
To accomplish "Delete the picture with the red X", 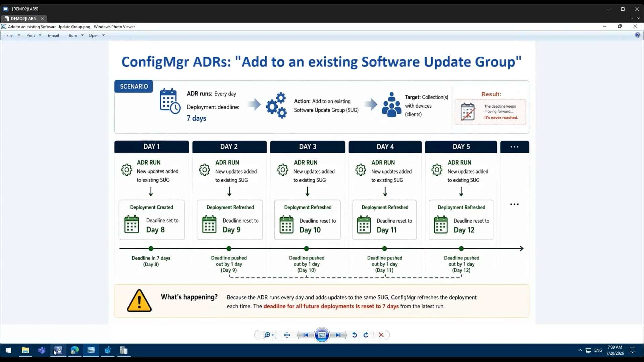I will click(381, 335).
